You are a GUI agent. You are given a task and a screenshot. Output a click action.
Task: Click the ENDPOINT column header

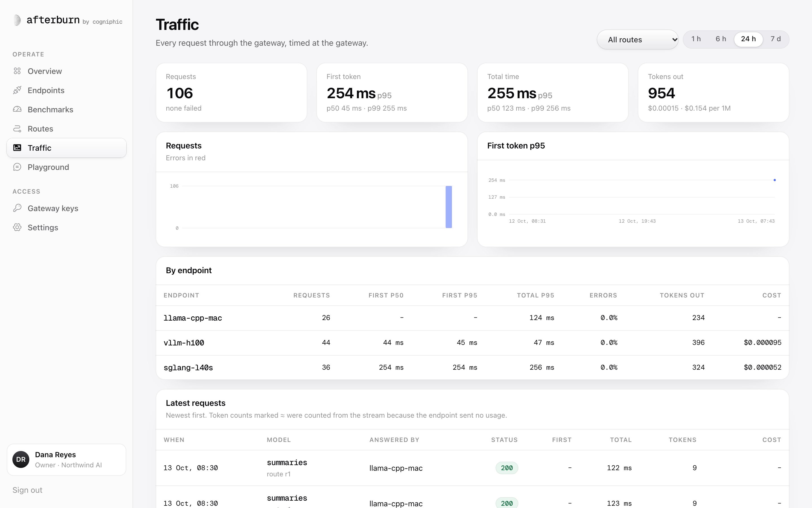[x=181, y=295]
